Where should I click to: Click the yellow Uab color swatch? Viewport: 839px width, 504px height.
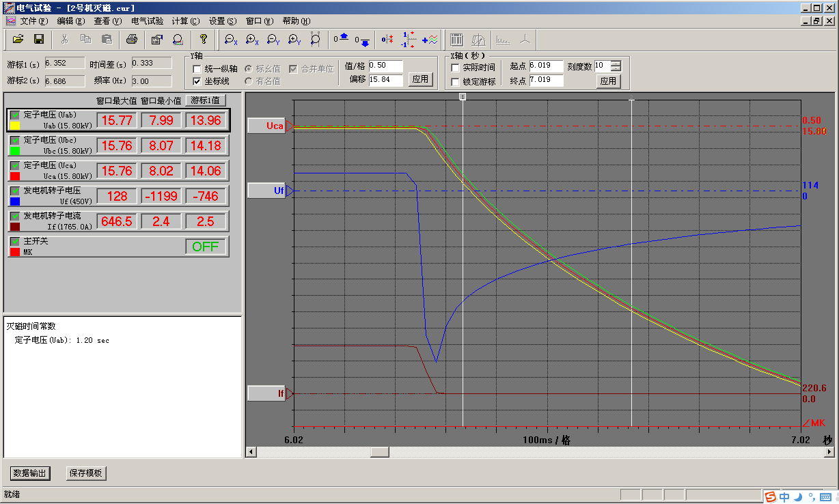coord(15,126)
